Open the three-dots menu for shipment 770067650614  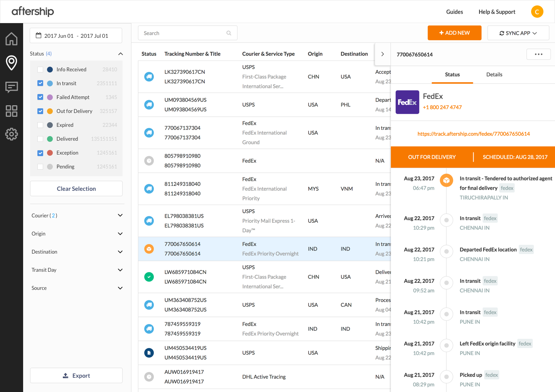538,54
